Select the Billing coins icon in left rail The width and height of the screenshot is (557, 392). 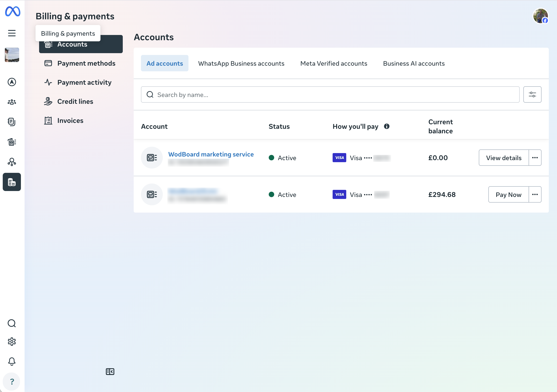[12, 182]
